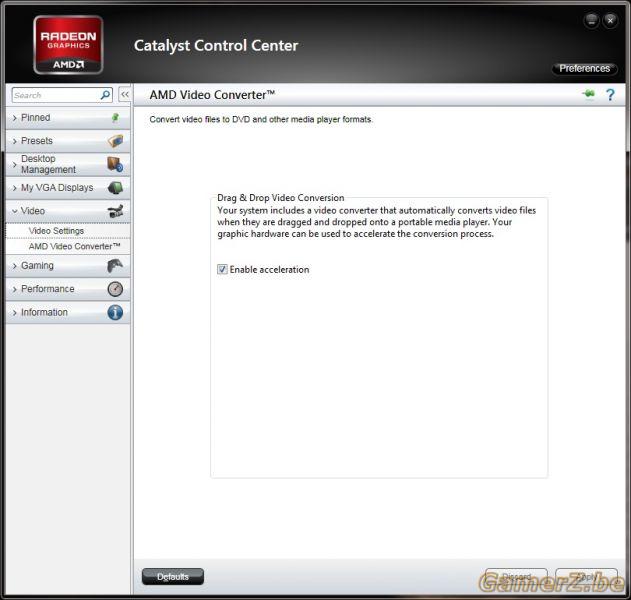
Task: Click the Drag & Drop Video Conversion heading
Action: click(x=280, y=198)
